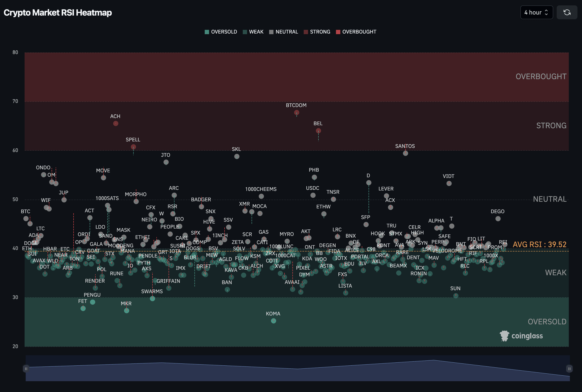The image size is (582, 392).
Task: Select the BEL bubble marker
Action: [x=318, y=131]
